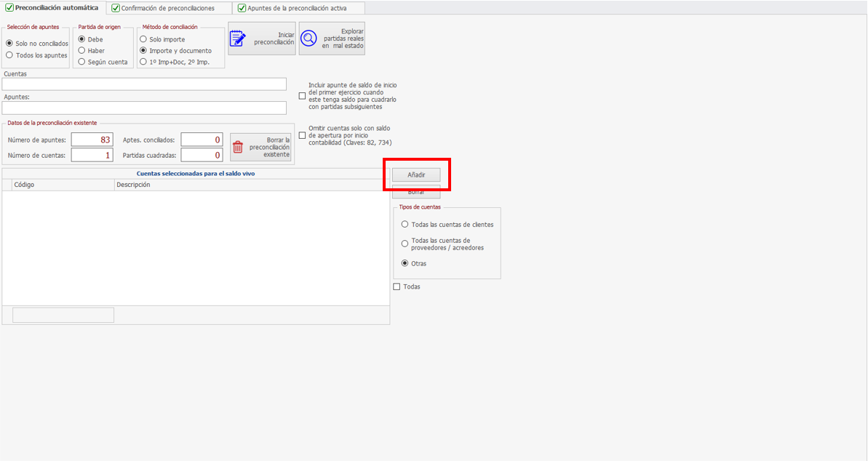The height and width of the screenshot is (461, 868).
Task: Choose Según cuenta radio option
Action: [x=82, y=62]
